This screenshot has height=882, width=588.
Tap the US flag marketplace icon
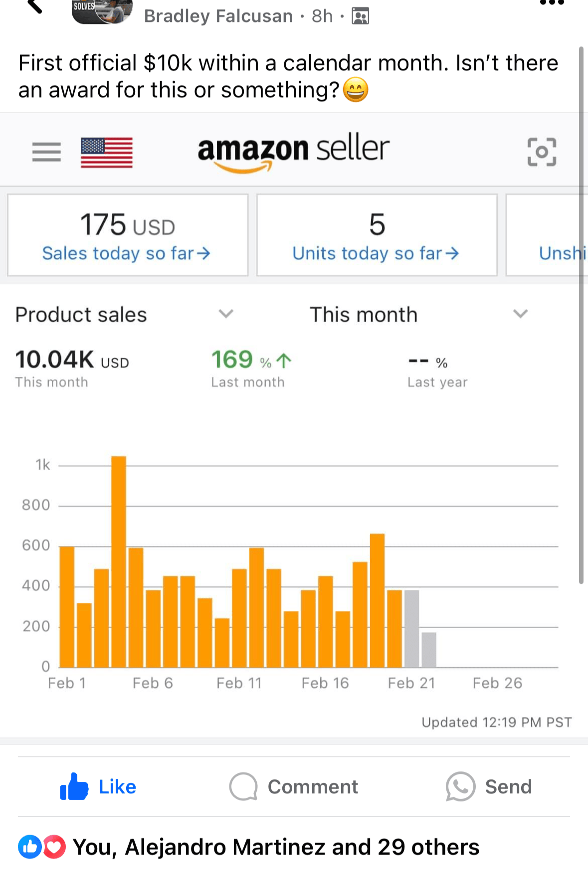tap(107, 152)
